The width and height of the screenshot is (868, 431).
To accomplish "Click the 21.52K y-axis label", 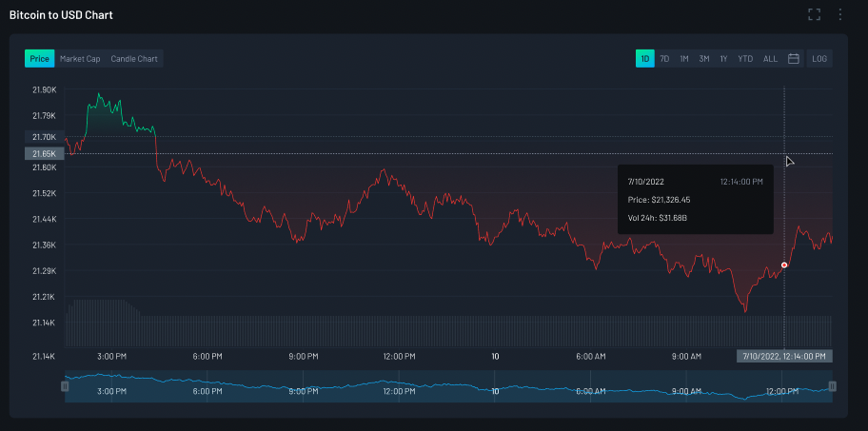I will (45, 193).
